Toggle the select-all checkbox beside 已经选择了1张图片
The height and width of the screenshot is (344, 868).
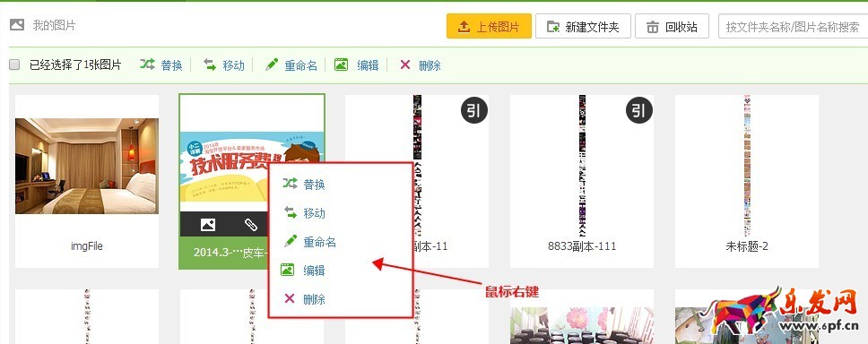[x=14, y=64]
